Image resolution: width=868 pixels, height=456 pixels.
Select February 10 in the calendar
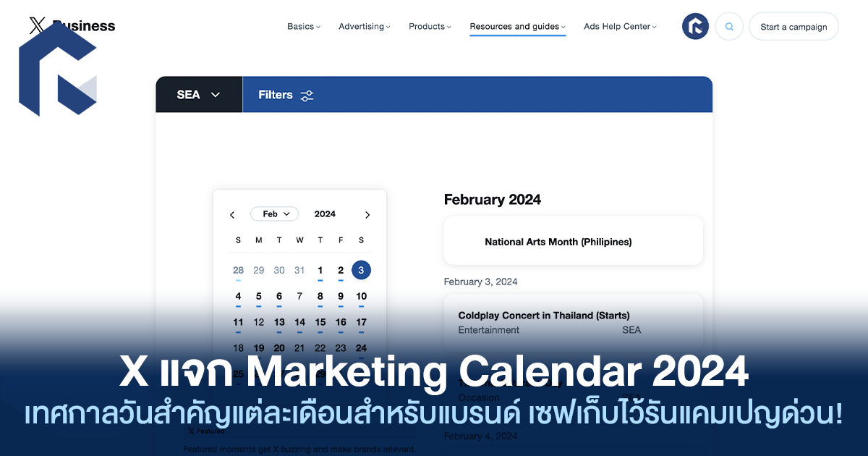pyautogui.click(x=361, y=296)
